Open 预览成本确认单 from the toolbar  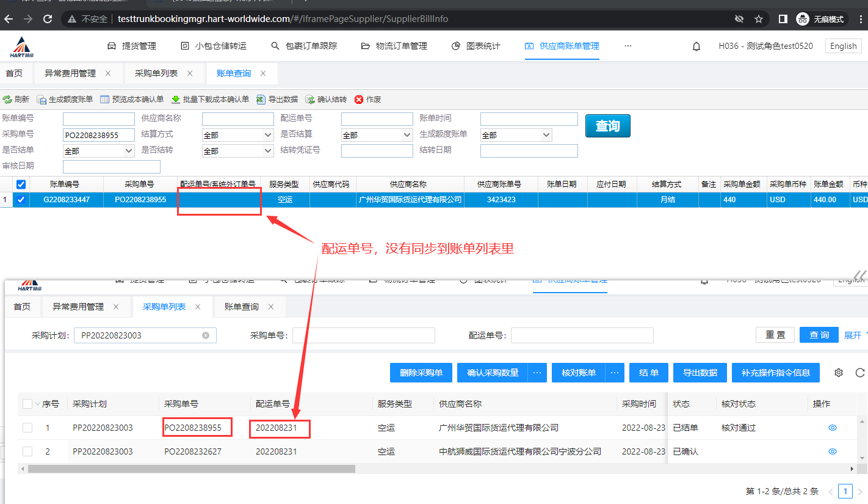[x=104, y=100]
